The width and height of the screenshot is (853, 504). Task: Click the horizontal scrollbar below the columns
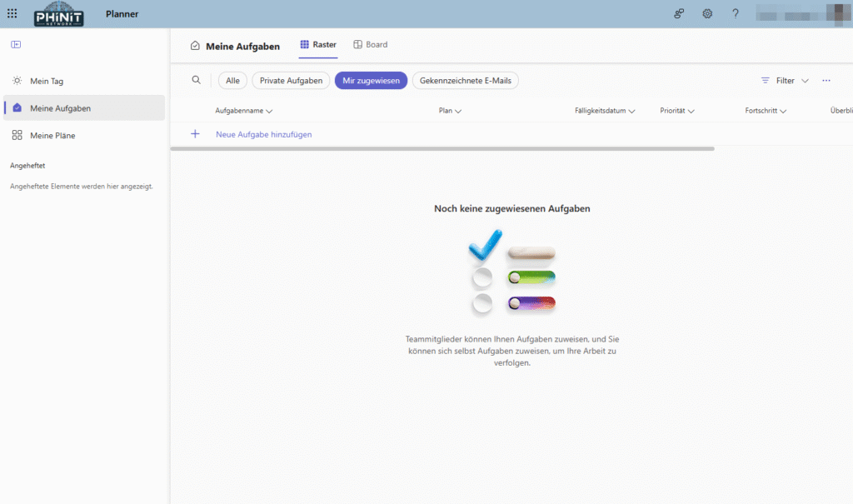[441, 148]
